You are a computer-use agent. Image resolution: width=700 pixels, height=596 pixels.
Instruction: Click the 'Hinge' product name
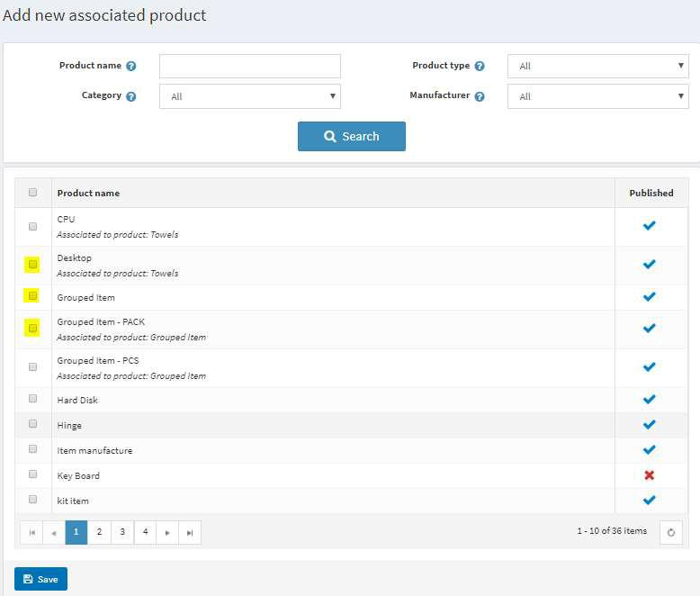[69, 425]
